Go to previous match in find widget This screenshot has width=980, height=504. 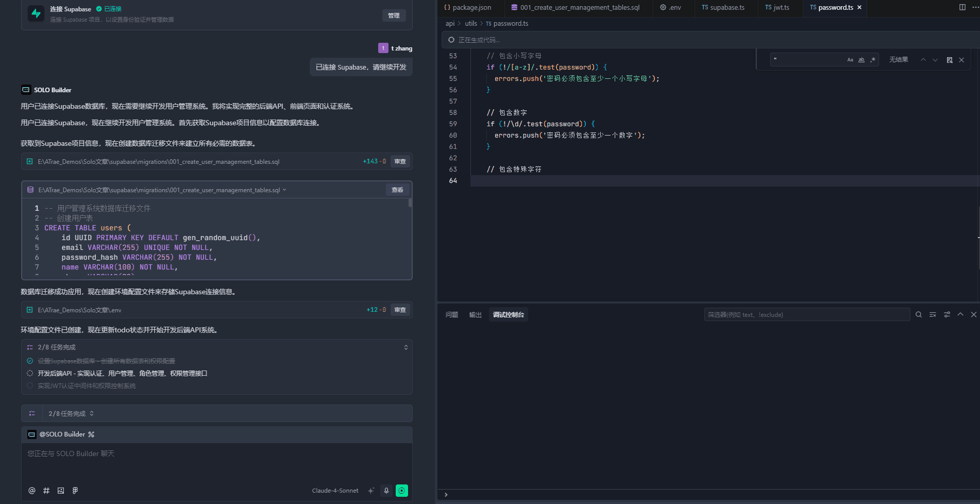pyautogui.click(x=923, y=60)
